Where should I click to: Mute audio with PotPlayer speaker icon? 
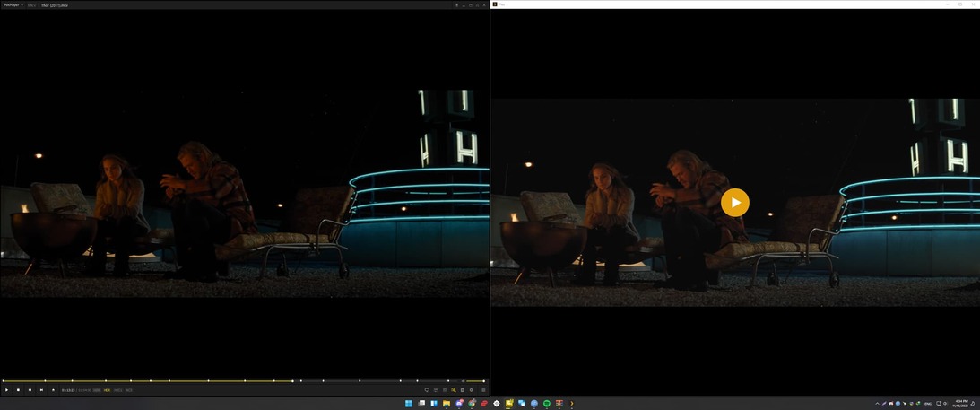[464, 380]
